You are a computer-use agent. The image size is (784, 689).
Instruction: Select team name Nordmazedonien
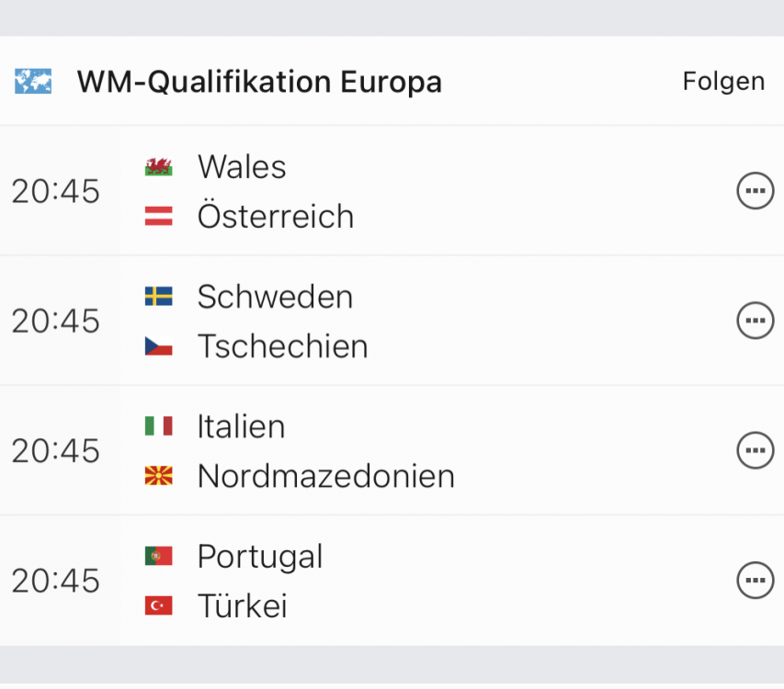click(x=326, y=476)
